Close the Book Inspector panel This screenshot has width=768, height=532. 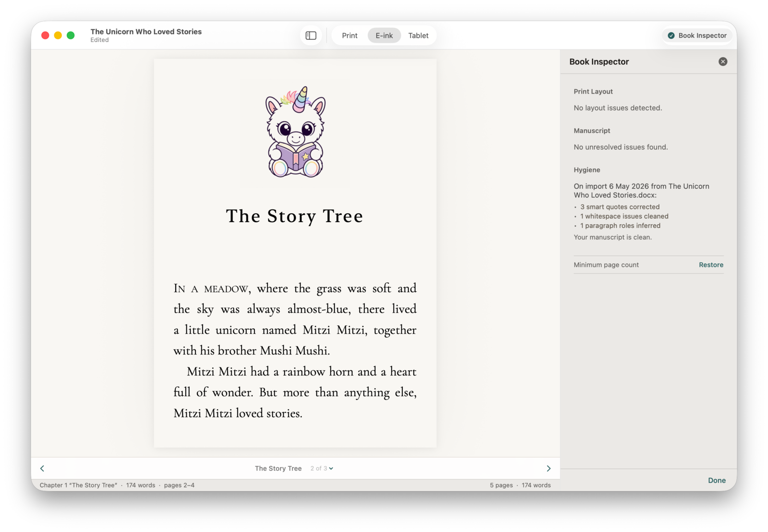722,61
